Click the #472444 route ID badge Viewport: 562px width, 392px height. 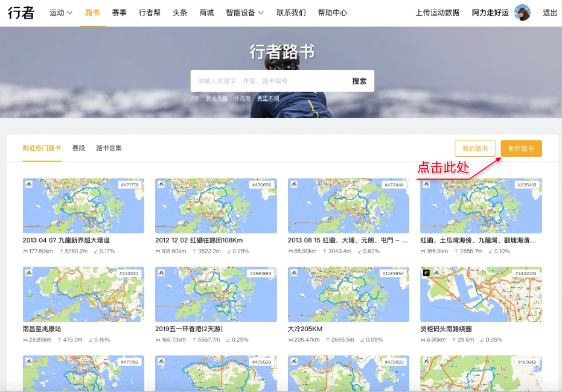pos(393,185)
